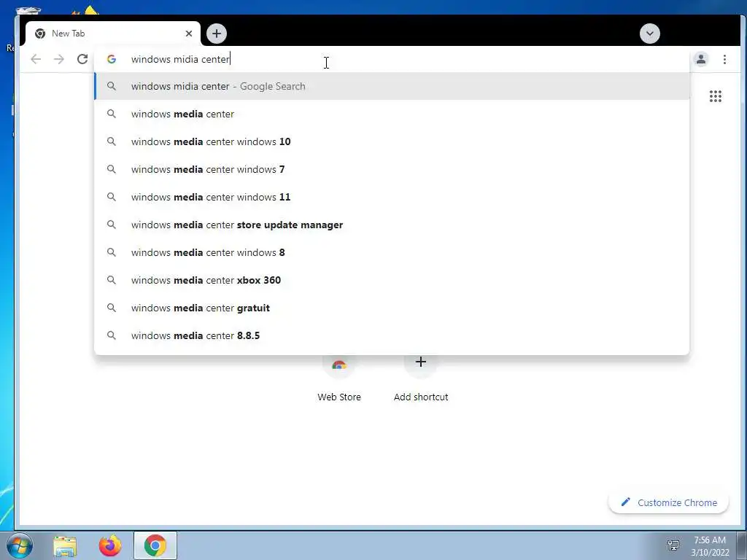Close the New Tab tab

[x=189, y=34]
